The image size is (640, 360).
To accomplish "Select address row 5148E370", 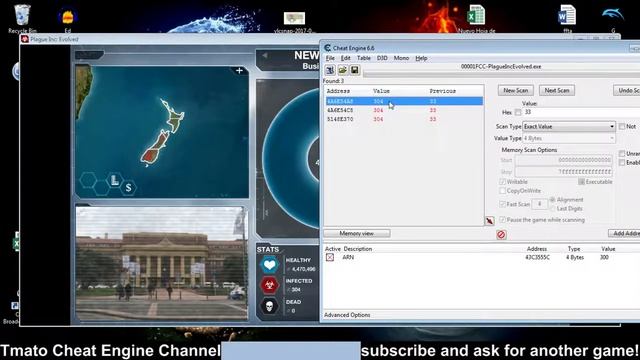I will [x=404, y=119].
